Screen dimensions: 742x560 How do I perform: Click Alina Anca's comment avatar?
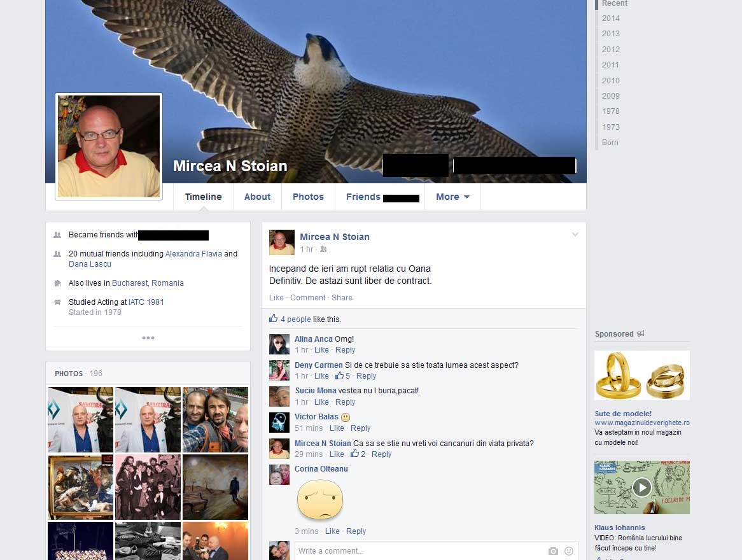[279, 344]
